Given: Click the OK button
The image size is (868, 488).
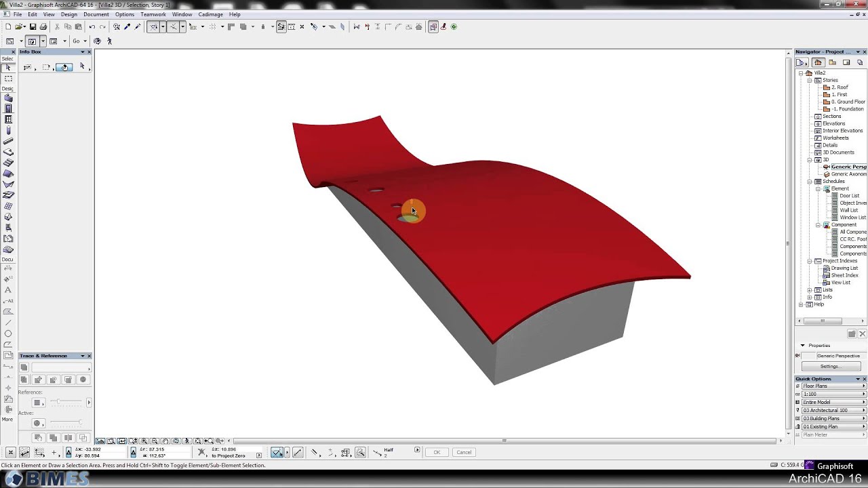Looking at the screenshot, I should coord(437,452).
